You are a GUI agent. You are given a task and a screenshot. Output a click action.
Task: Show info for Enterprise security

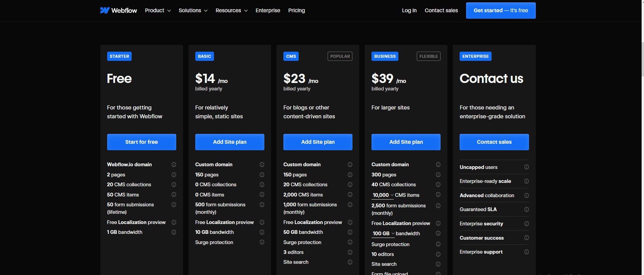(527, 224)
